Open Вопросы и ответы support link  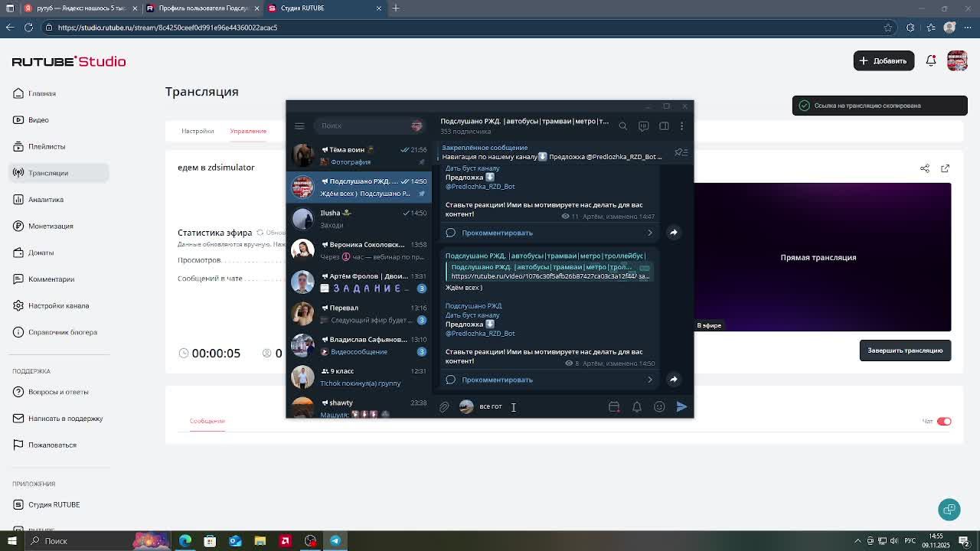(60, 392)
